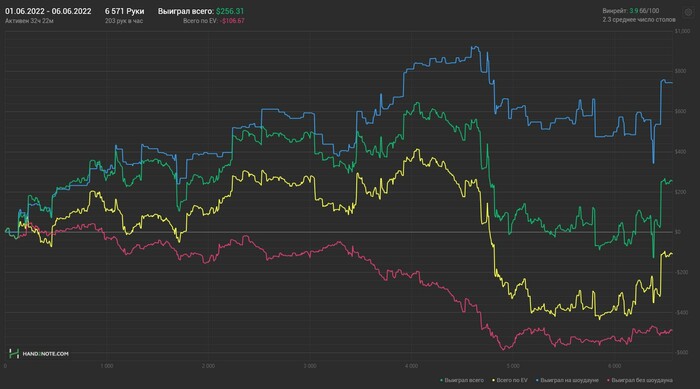The image size is (700, 389).
Task: Toggle the Всего по EV legend series
Action: click(x=512, y=381)
